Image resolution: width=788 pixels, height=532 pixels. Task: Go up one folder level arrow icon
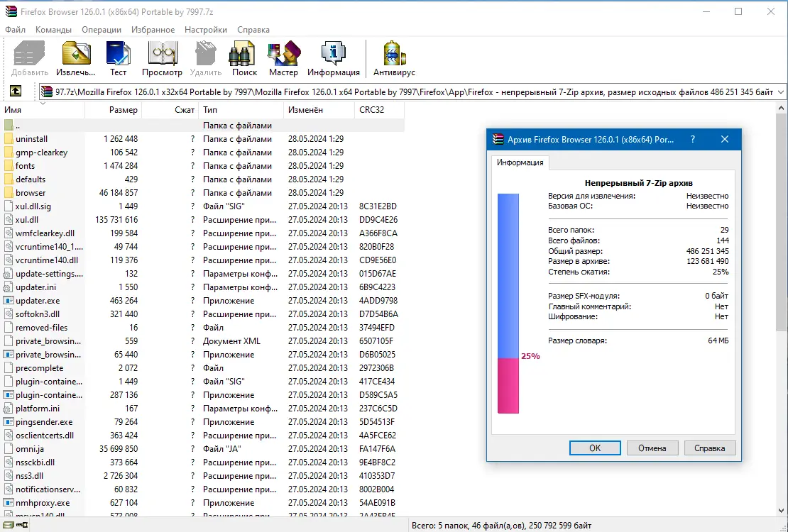pyautogui.click(x=16, y=91)
